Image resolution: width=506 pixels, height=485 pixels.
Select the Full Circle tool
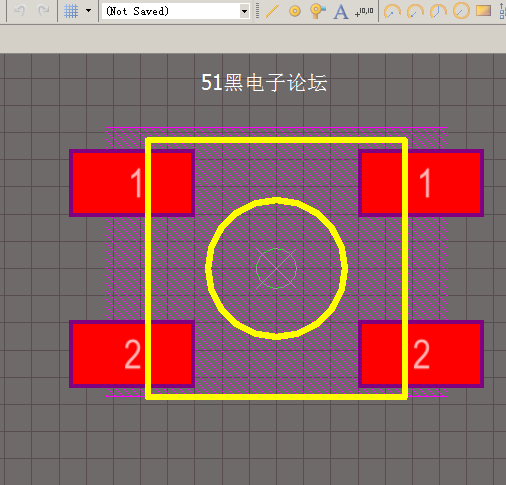[x=461, y=11]
